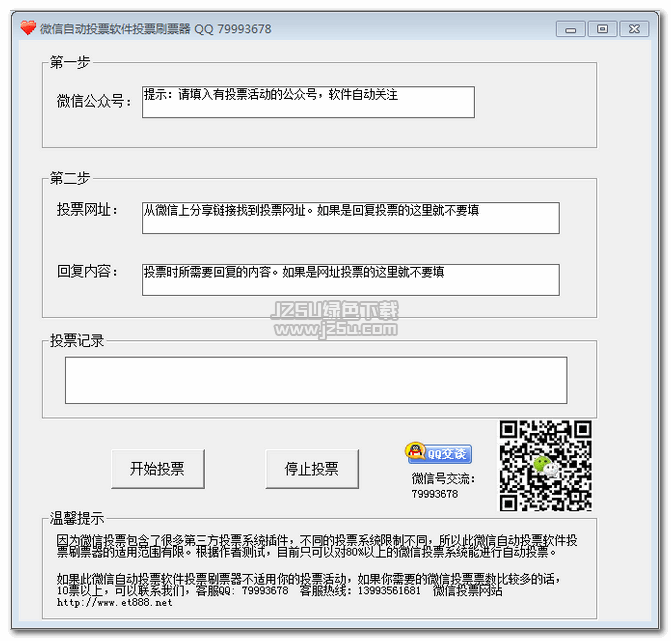Image resolution: width=671 pixels, height=641 pixels.
Task: Click into the 回复内容 field
Action: pyautogui.click(x=351, y=280)
